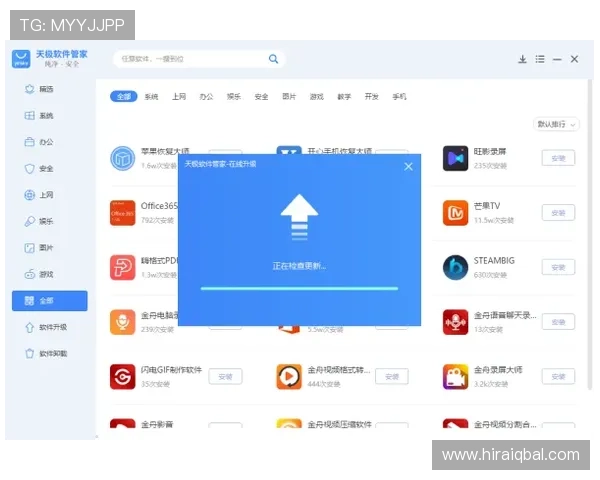This screenshot has height=480, width=600.
Task: Click the 旺影录屏 app icon
Action: (455, 158)
